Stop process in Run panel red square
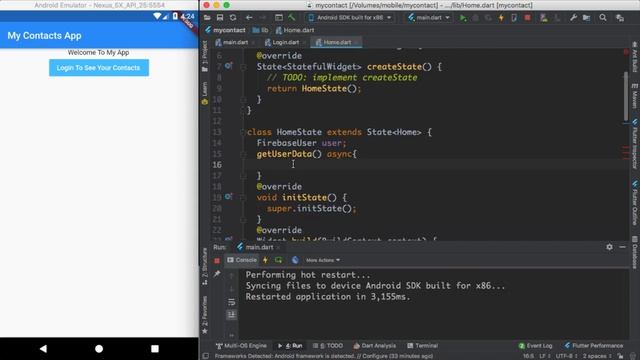The width and height of the screenshot is (640, 360). pos(217,260)
